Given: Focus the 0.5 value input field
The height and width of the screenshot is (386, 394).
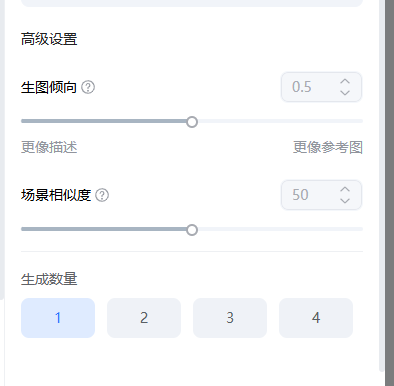Looking at the screenshot, I should coord(310,87).
